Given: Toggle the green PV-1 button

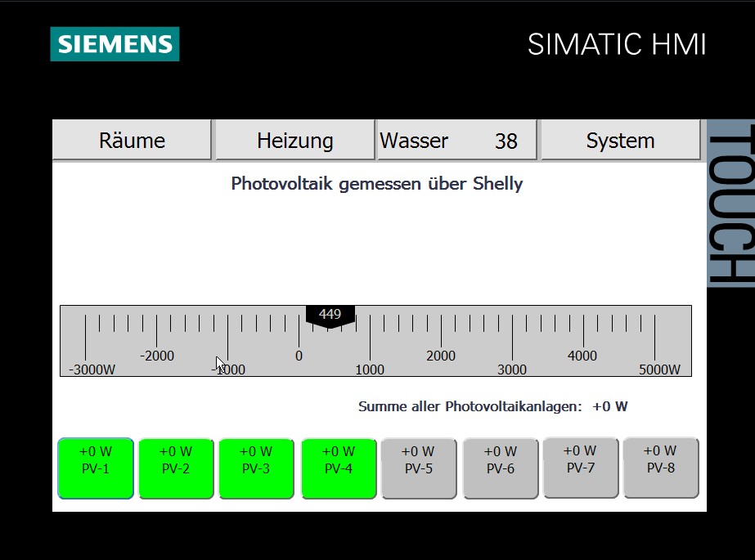Looking at the screenshot, I should tap(96, 468).
